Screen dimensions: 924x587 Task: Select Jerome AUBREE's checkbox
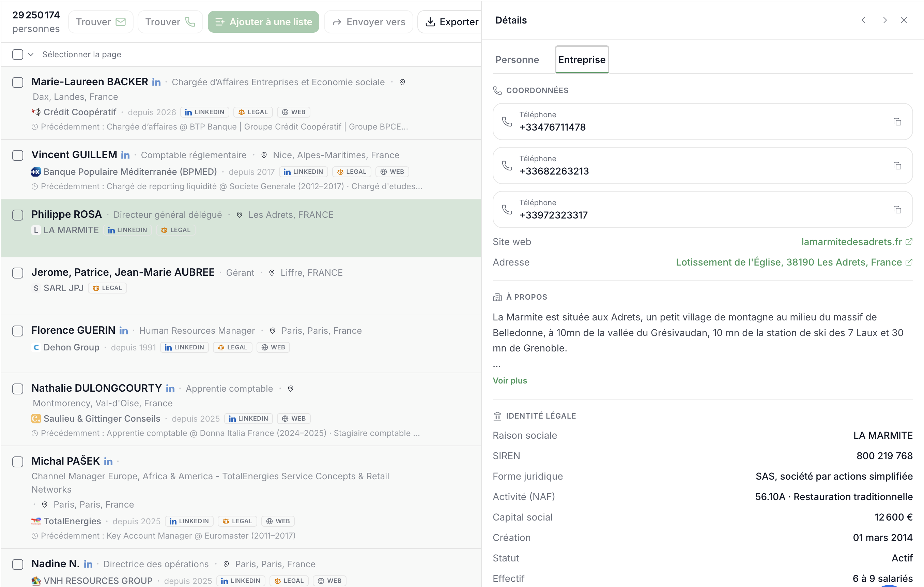(18, 273)
